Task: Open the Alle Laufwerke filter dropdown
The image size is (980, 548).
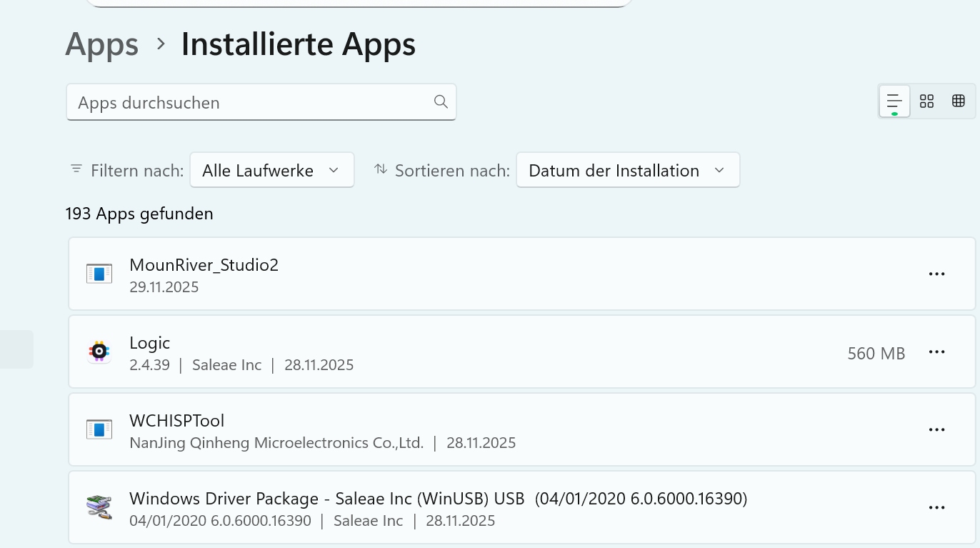Action: point(271,170)
